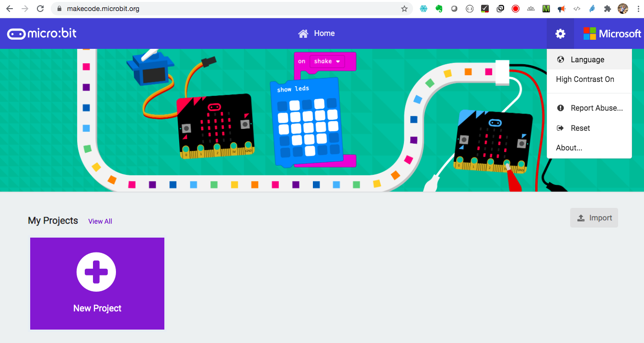Viewport: 644px width, 343px height.
Task: Open the Evernote elephant extension
Action: [439, 9]
